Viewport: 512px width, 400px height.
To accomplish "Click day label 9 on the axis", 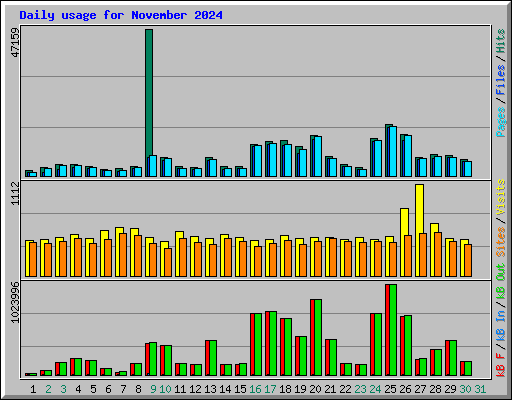I will pos(153,389).
